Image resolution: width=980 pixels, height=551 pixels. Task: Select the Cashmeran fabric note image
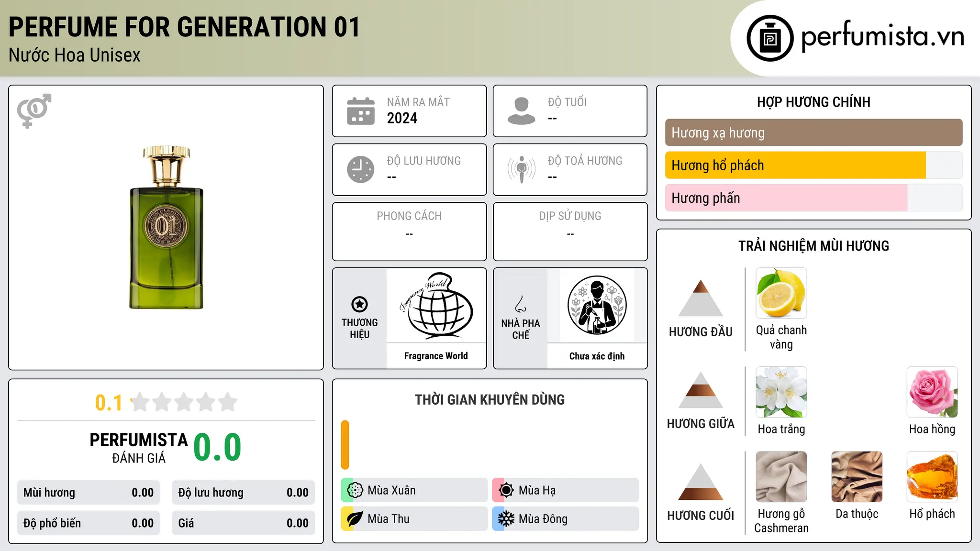(781, 477)
